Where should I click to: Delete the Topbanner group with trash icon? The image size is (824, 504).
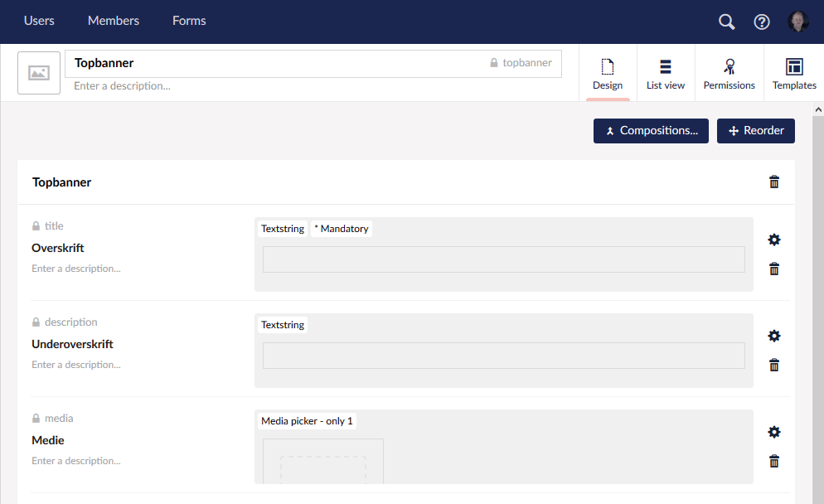774,182
